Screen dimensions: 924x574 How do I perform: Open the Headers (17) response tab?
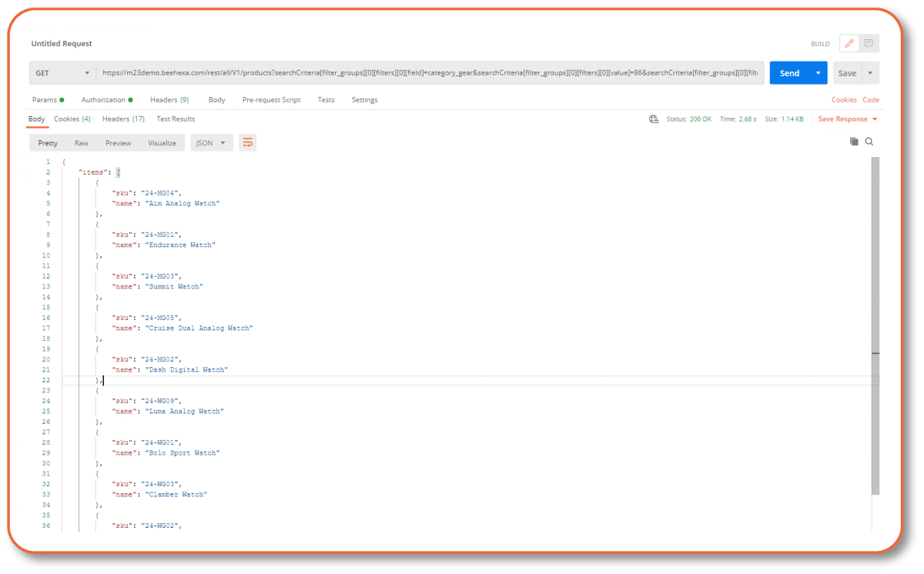(123, 118)
